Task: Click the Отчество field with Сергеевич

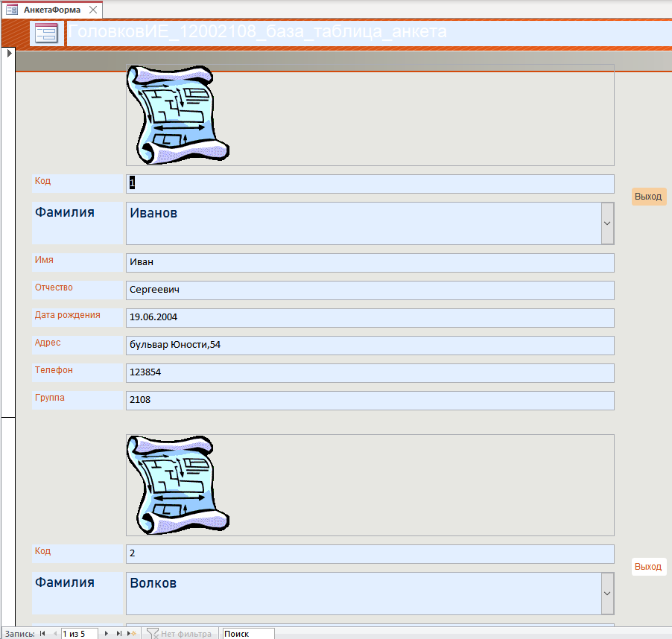Action: [x=370, y=290]
